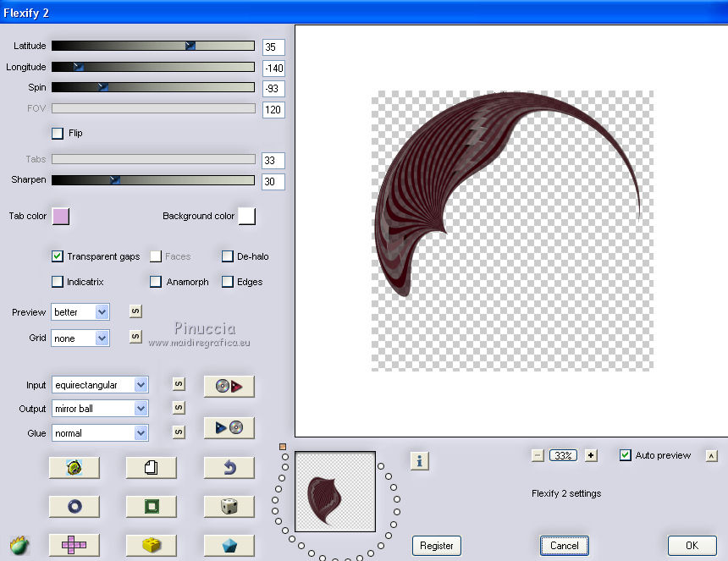The height and width of the screenshot is (561, 728).
Task: Enable the Indicatrix checkbox
Action: coord(58,282)
